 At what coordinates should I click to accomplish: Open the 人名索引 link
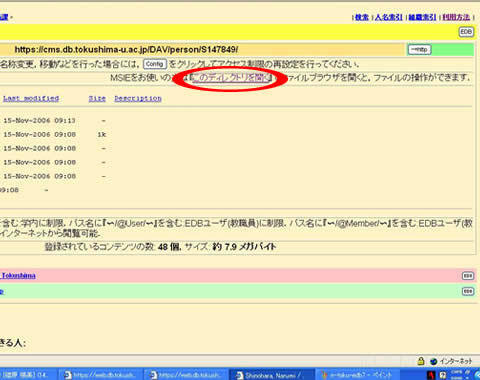[388, 17]
